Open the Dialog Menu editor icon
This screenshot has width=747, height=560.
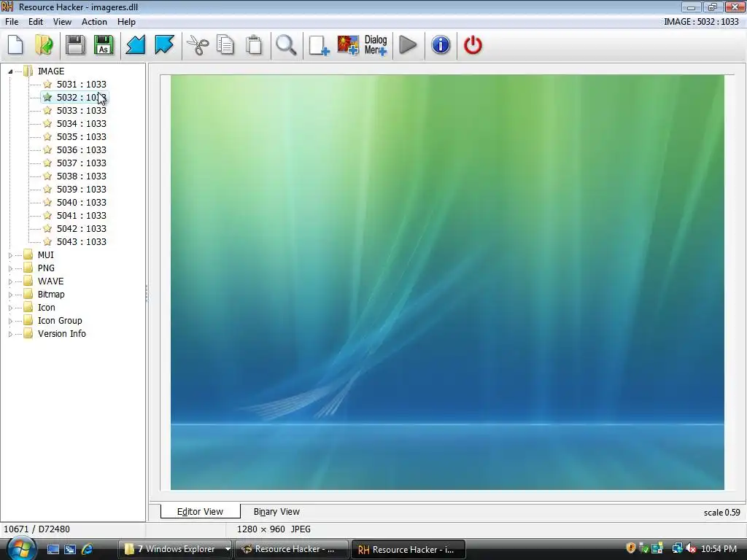tap(376, 45)
